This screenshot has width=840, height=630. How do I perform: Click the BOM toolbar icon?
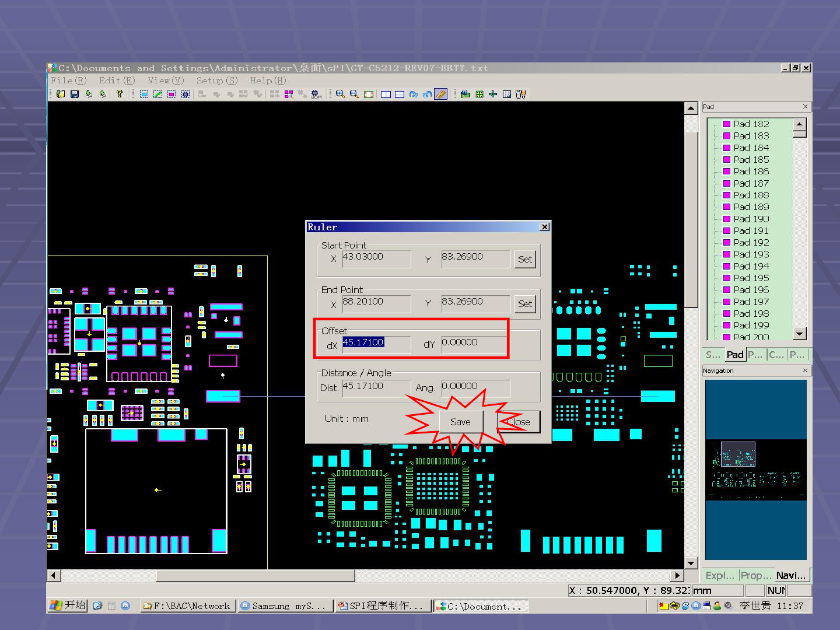pyautogui.click(x=316, y=94)
